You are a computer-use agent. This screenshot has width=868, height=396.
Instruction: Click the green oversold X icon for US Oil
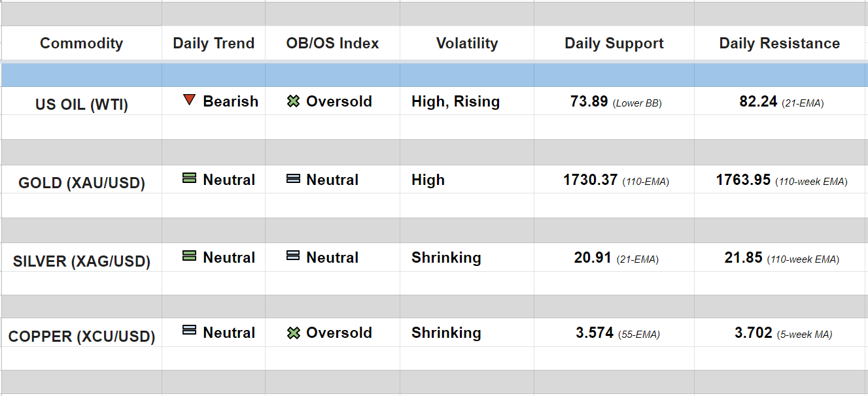pyautogui.click(x=294, y=101)
